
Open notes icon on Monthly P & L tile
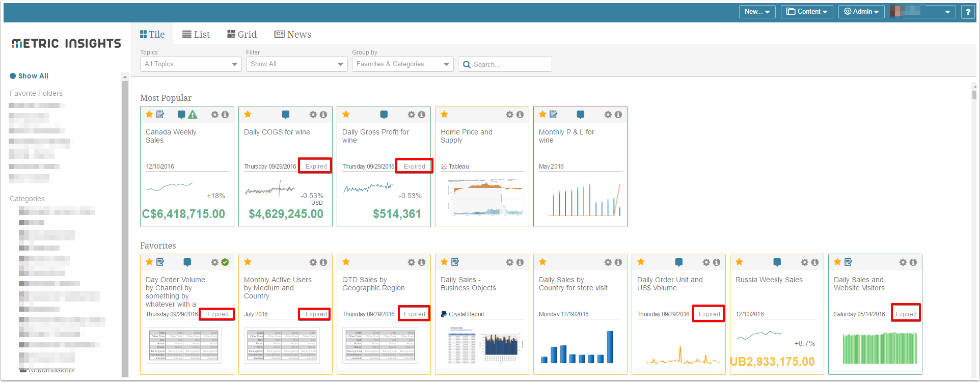[554, 115]
